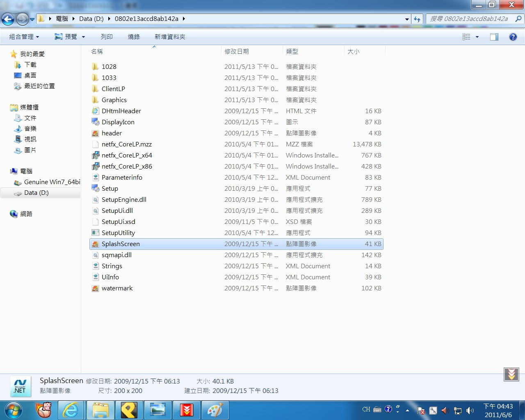Launch Internet Explorer from the taskbar
This screenshot has width=525, height=420.
[71, 410]
